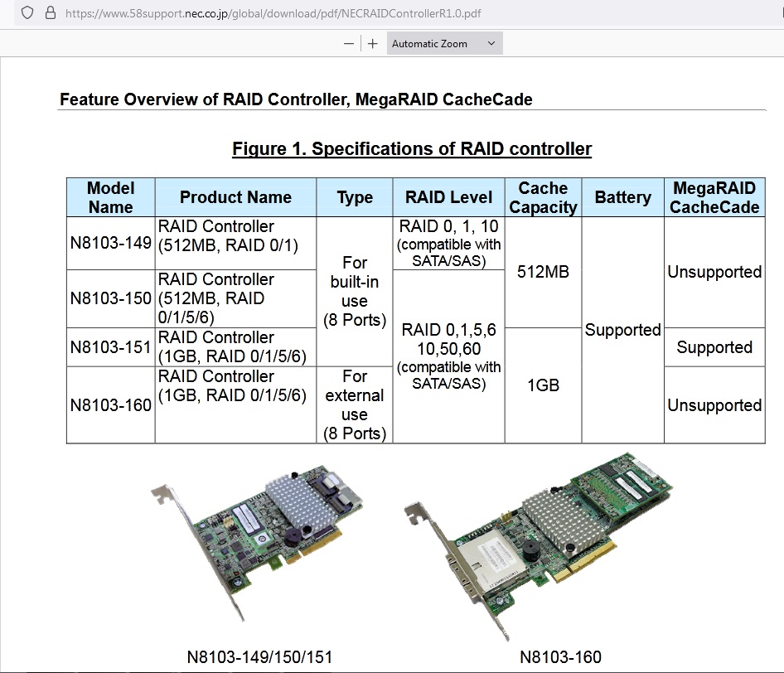Viewport: 784px width, 673px height.
Task: Click the N8103-151 model cell
Action: (111, 347)
